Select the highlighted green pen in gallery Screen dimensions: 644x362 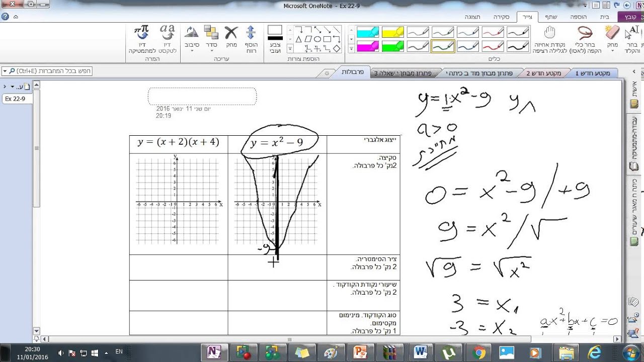443,46
